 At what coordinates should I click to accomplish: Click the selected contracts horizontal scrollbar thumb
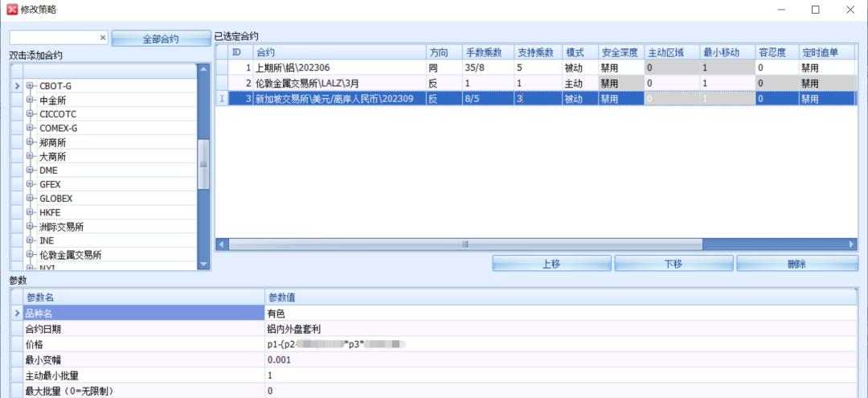(x=465, y=244)
